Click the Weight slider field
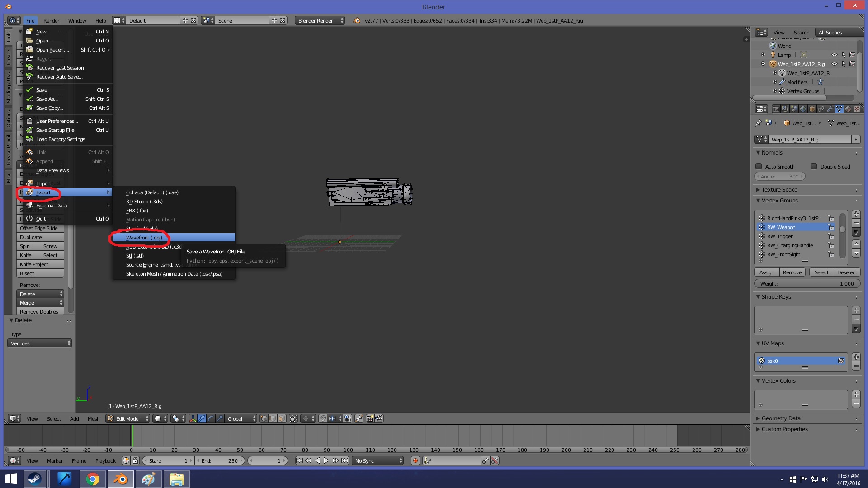868x488 pixels. tap(807, 284)
